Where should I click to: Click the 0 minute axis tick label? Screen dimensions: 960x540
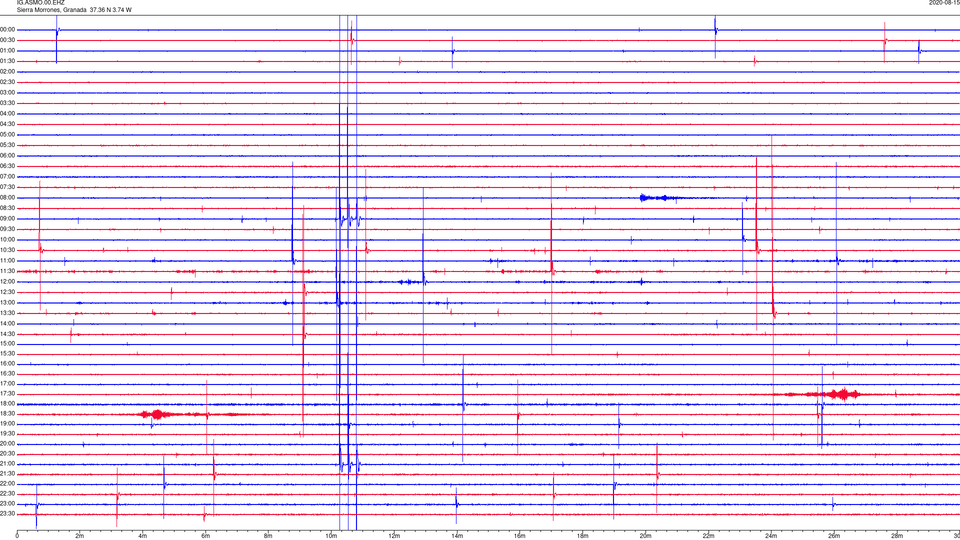tap(17, 536)
